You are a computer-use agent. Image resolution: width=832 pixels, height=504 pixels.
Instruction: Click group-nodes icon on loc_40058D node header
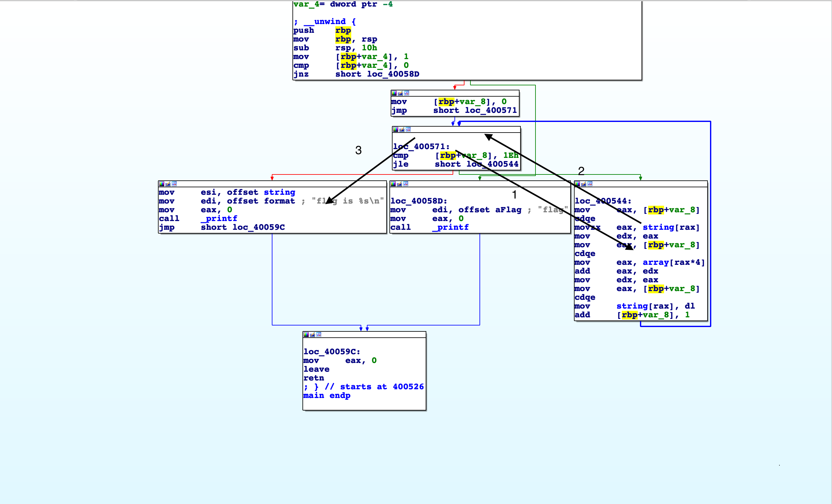pos(406,184)
